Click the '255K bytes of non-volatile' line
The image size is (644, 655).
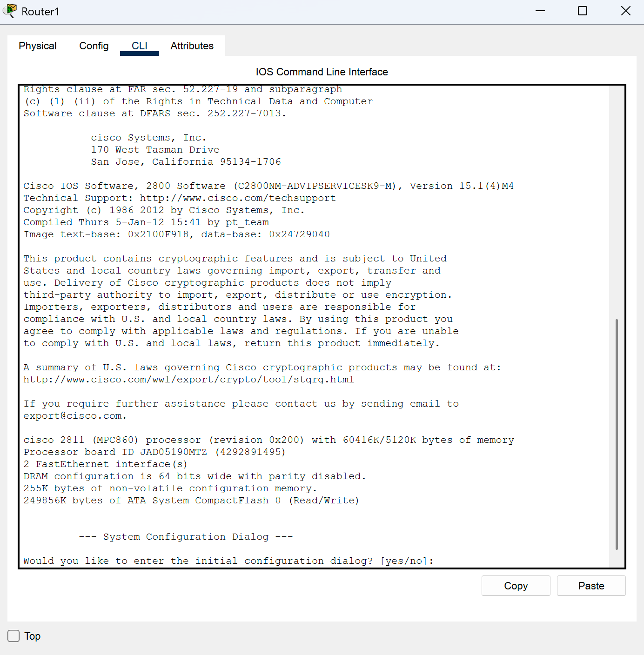(170, 488)
